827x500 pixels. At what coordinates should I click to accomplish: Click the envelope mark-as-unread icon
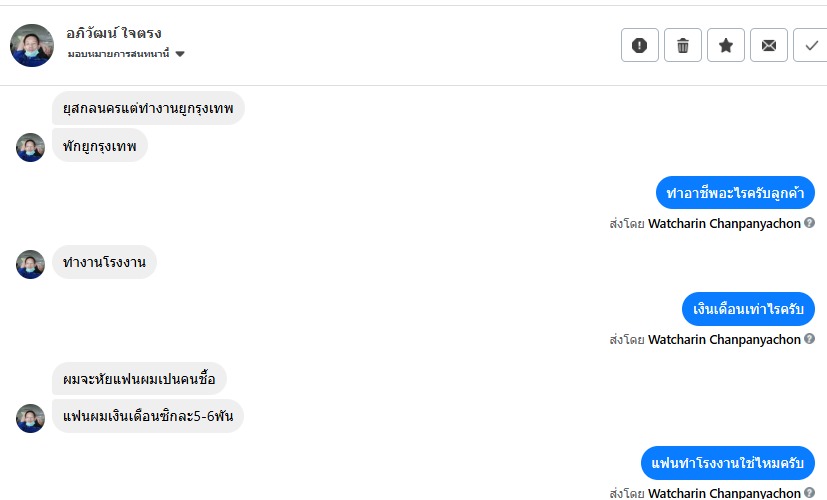click(768, 45)
